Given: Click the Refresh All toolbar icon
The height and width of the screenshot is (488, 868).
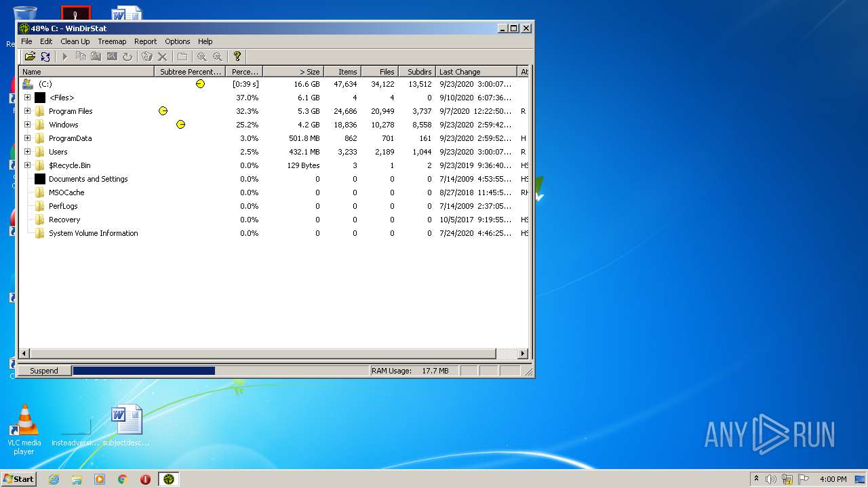Looking at the screenshot, I should coord(45,56).
